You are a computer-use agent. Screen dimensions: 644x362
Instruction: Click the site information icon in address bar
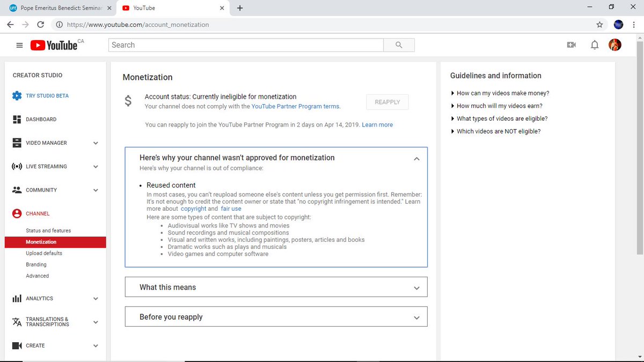click(x=59, y=25)
